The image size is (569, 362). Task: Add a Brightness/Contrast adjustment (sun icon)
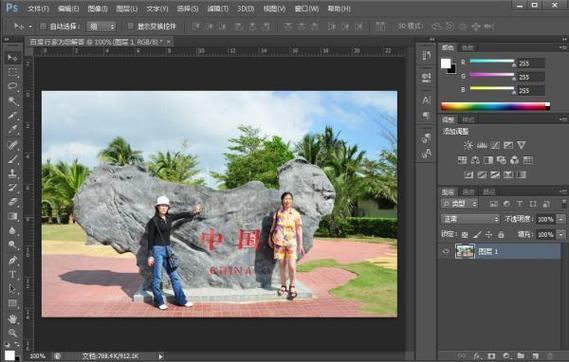[x=468, y=145]
